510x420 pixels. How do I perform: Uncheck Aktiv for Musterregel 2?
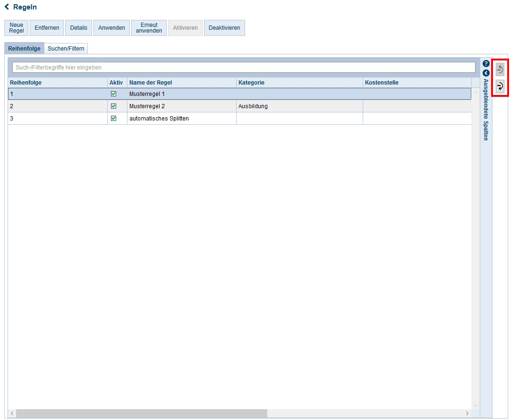click(x=113, y=106)
